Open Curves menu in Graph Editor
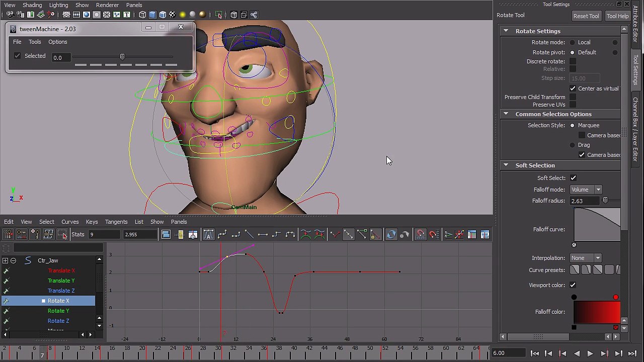This screenshot has width=644, height=362. point(70,222)
